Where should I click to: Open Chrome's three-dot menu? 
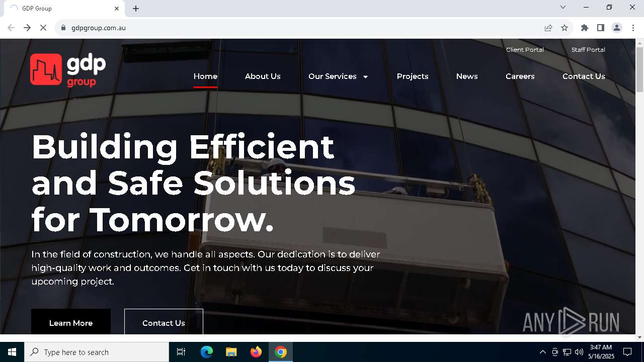tap(633, 28)
